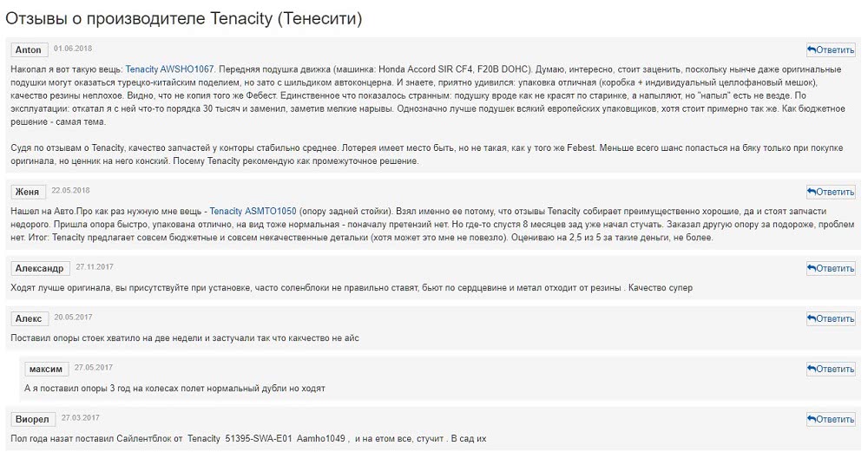The width and height of the screenshot is (868, 452).
Task: Click the reply arrow icon on максим's comment
Action: (812, 369)
